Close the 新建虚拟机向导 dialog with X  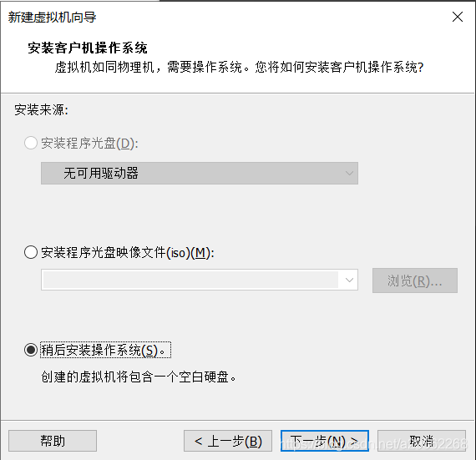click(x=457, y=17)
